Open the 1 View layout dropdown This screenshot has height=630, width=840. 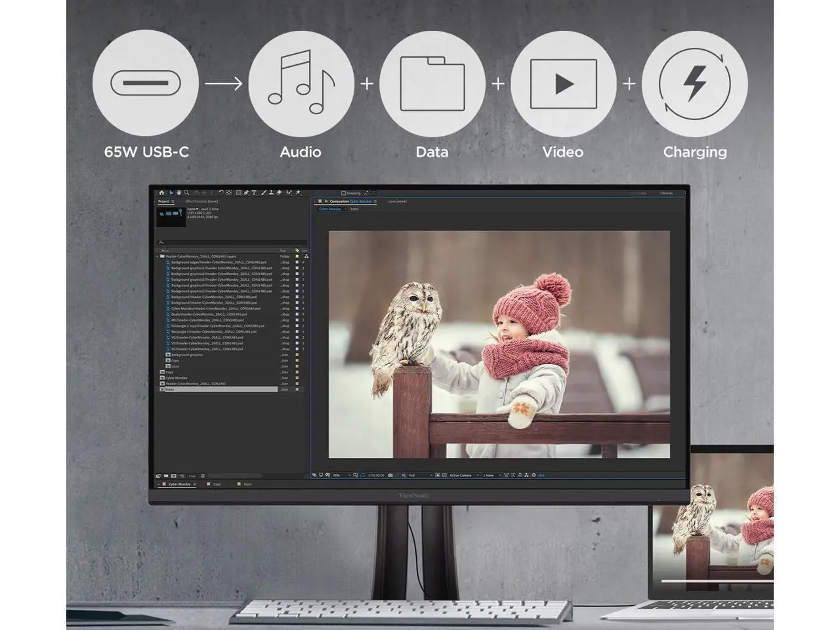[x=490, y=475]
